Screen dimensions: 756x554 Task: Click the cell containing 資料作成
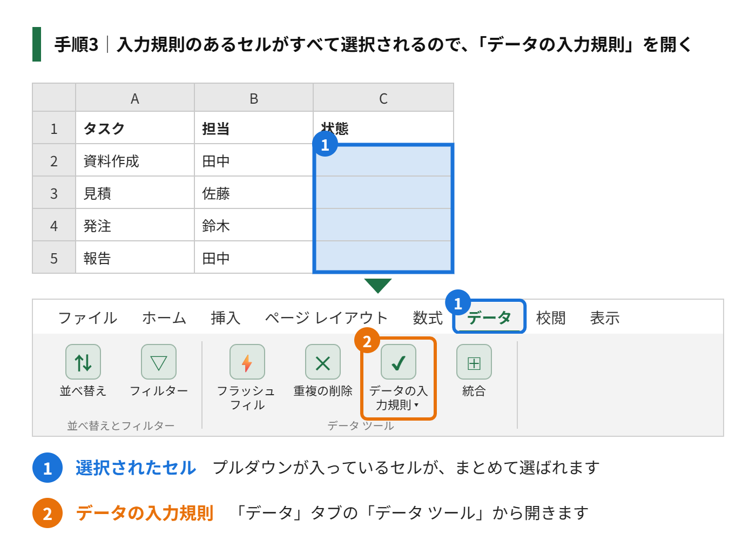coord(135,160)
